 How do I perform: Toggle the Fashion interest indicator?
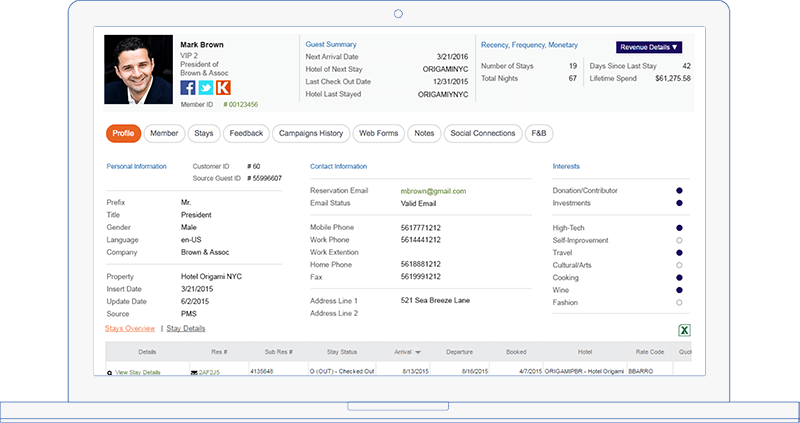(x=680, y=302)
